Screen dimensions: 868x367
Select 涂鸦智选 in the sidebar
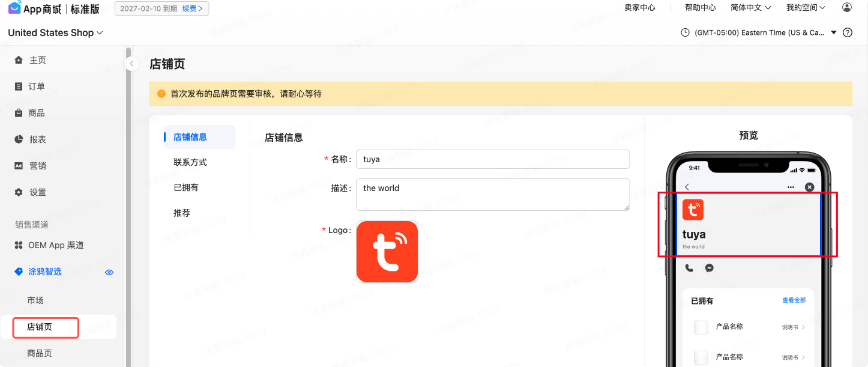tap(45, 271)
